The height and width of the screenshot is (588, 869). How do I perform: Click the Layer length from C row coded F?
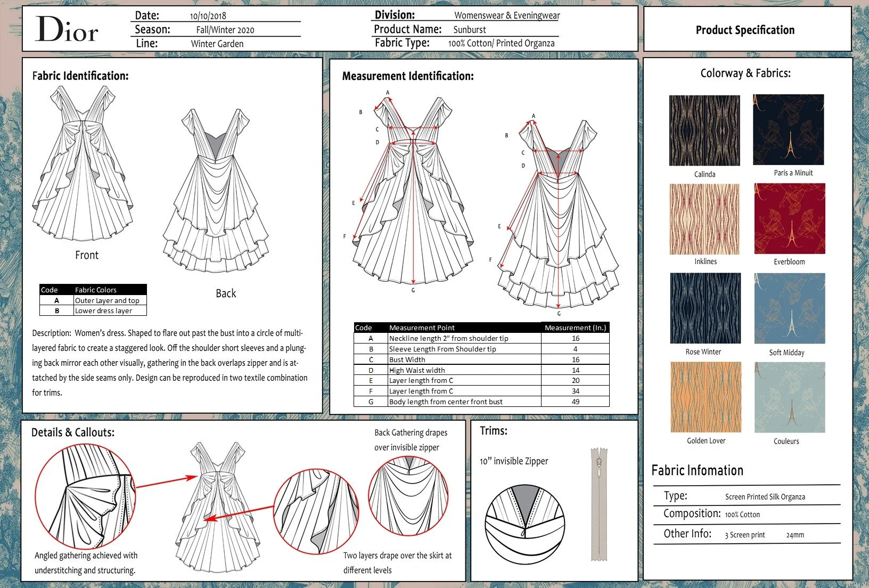pos(481,391)
